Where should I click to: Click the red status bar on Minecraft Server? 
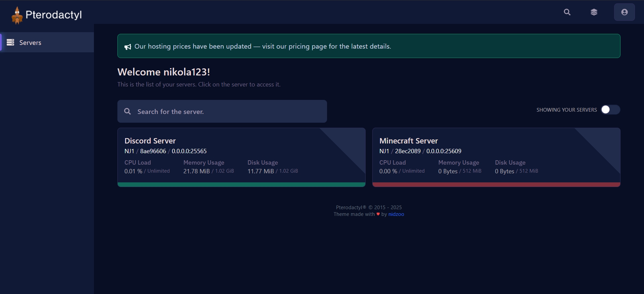point(496,184)
